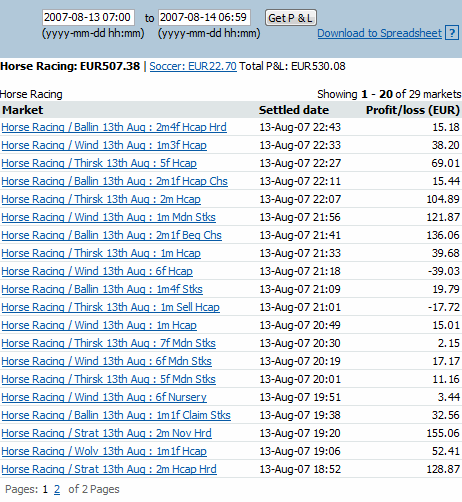Open Wolv 1m1f Hcap market
This screenshot has width=462, height=502.
click(x=104, y=451)
